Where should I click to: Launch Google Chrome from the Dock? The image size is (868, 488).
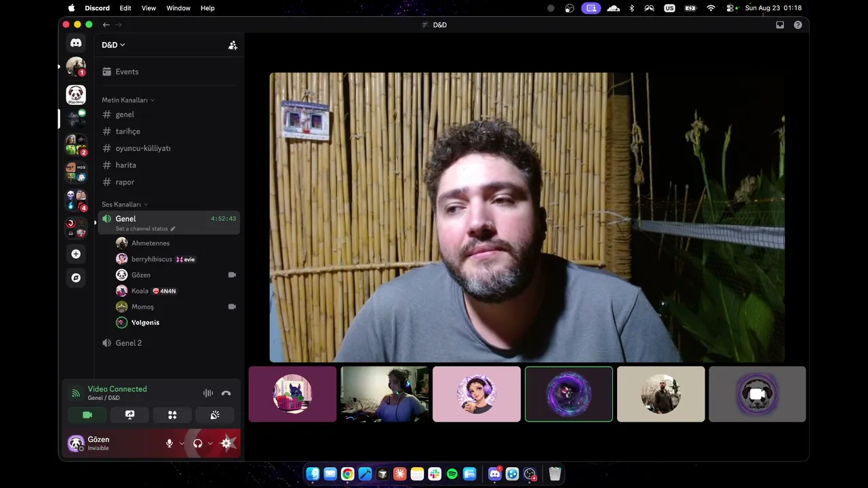347,474
